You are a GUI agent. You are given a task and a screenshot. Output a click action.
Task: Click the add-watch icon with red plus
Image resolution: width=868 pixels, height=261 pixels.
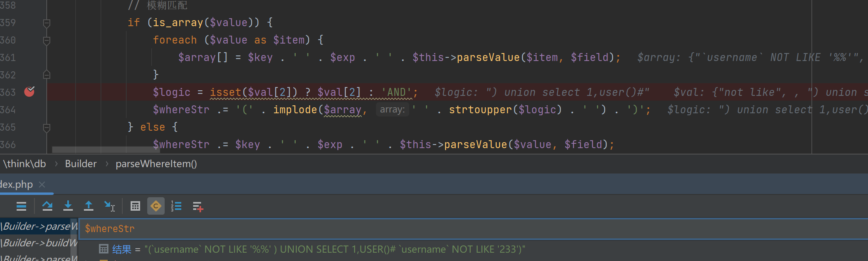click(198, 206)
